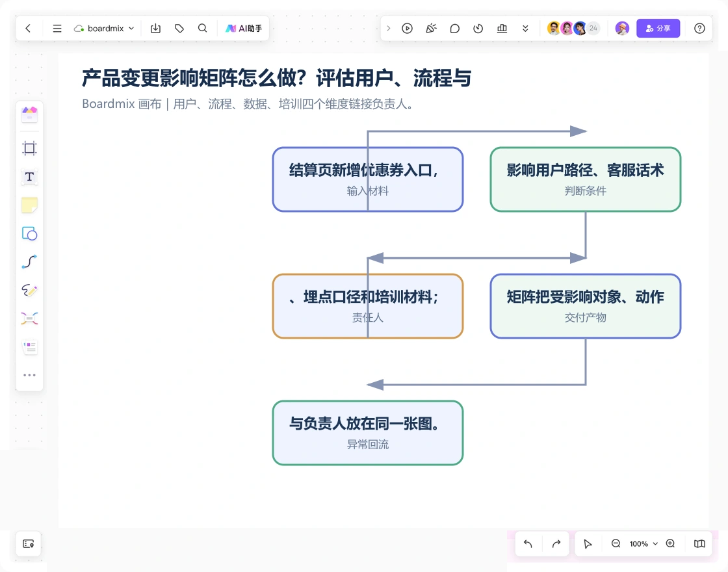Expand more tools double chevron
The height and width of the screenshot is (572, 728).
pyautogui.click(x=525, y=29)
